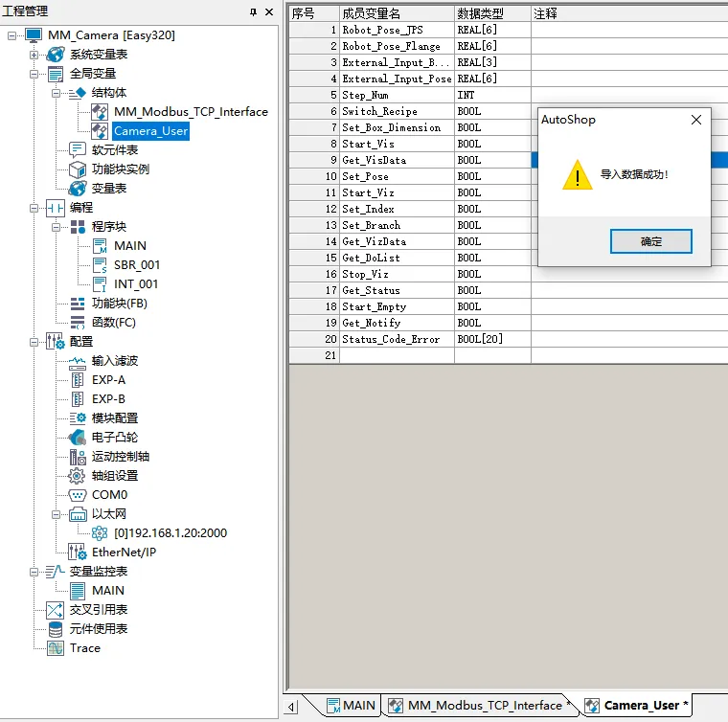Click the 配置 sliders icon

[56, 342]
